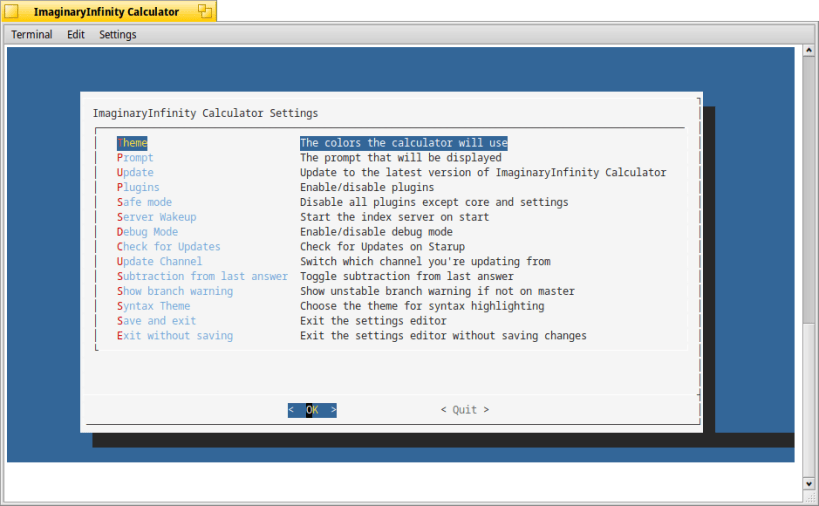Select the Update entry
Screen dimensions: 819x506
tap(135, 172)
